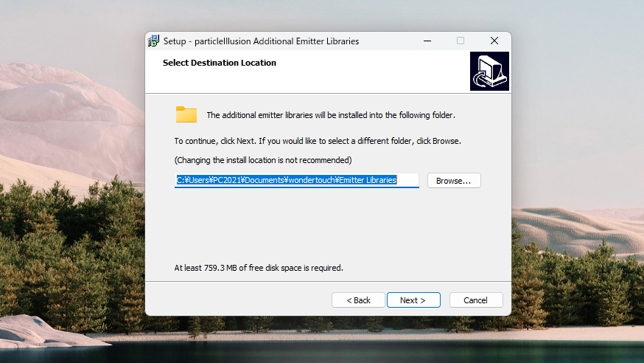Screen dimensions: 644x363
Task: Click the 'Changing the install location is not recommended' note
Action: [263, 160]
